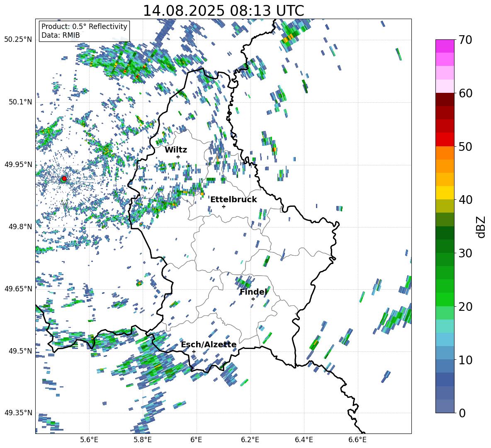Click the Esch/Alzette station cross marker
Screen dimensions: 491x448
(194, 351)
